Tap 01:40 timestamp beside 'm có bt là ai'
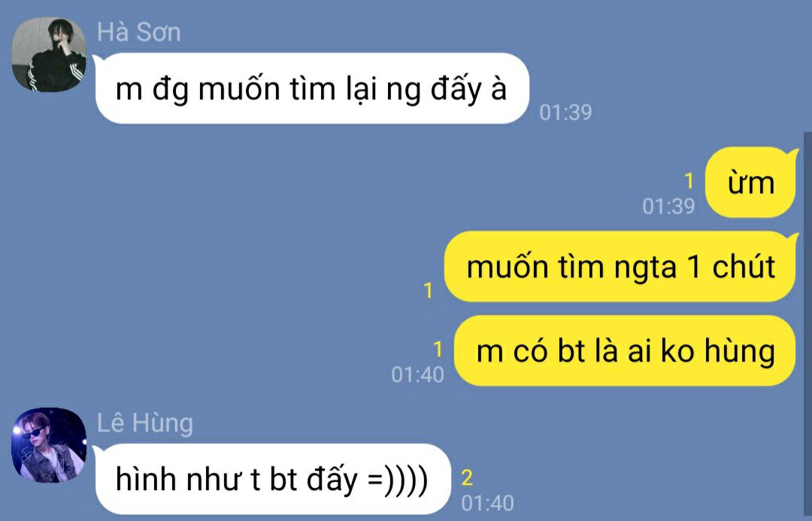The height and width of the screenshot is (521, 812). [417, 374]
